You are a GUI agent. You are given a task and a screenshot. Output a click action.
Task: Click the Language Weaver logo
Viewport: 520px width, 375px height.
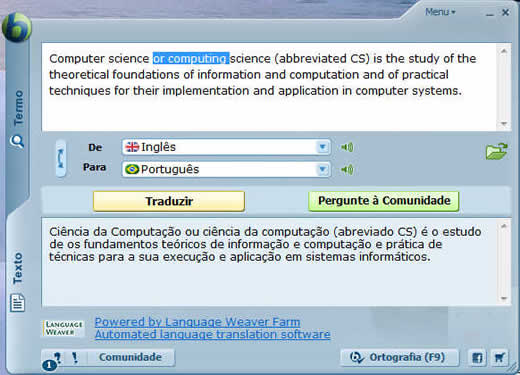tap(63, 328)
